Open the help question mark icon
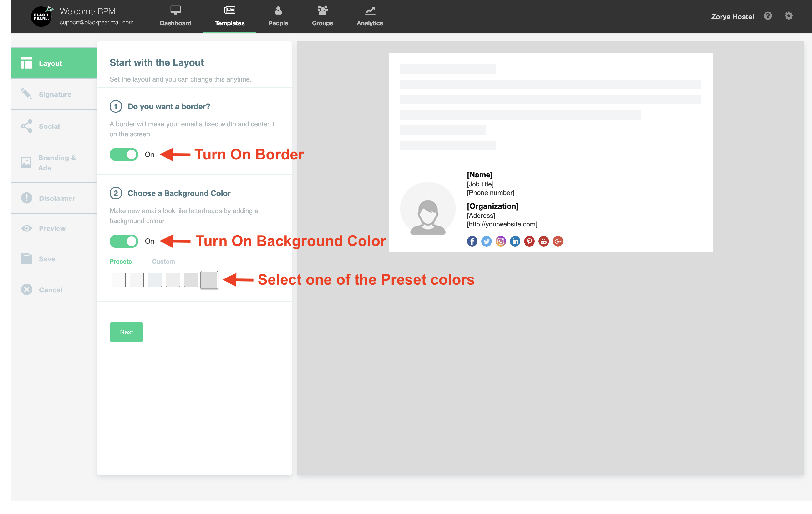Viewport: 812px width, 514px height. pyautogui.click(x=768, y=16)
